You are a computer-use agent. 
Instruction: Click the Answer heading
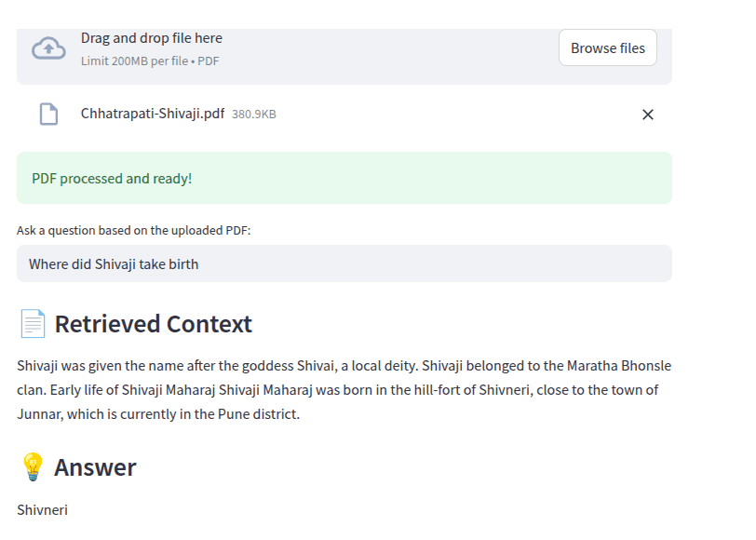pos(95,467)
